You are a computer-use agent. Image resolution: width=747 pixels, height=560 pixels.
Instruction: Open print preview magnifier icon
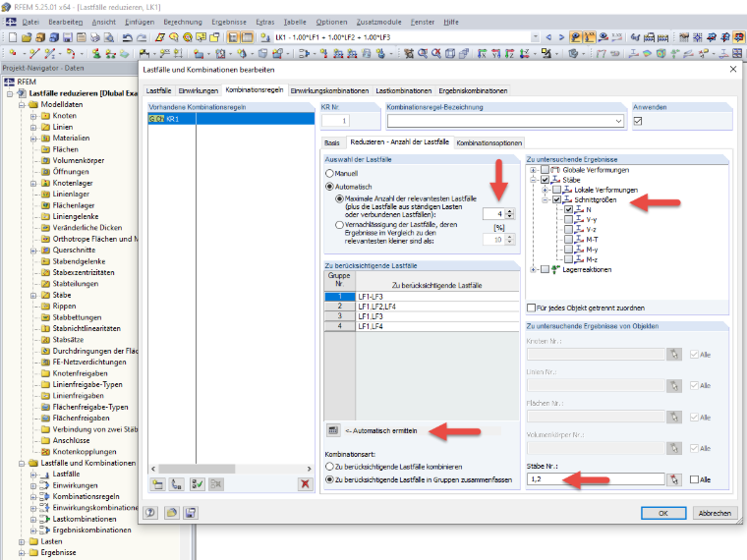click(109, 37)
